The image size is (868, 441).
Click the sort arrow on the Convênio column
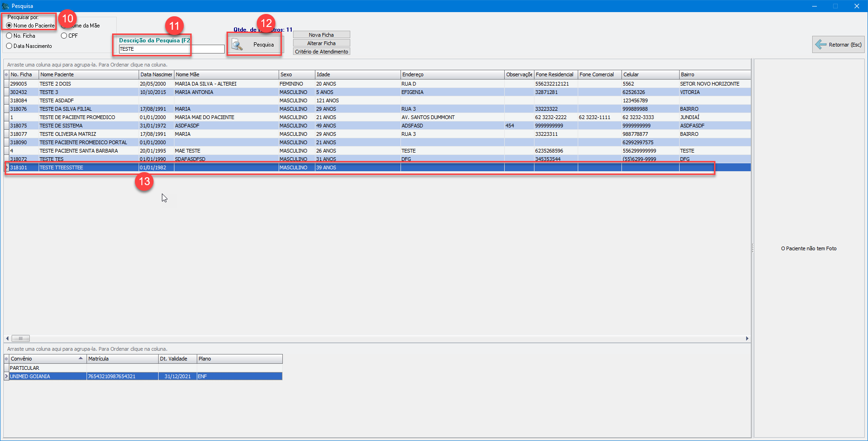[x=81, y=358]
